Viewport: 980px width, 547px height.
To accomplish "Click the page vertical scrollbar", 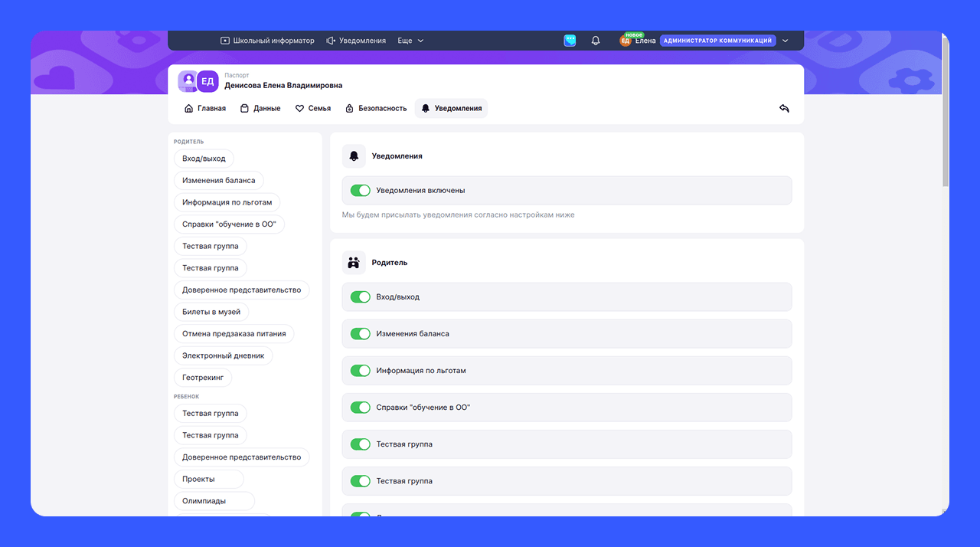I will click(945, 115).
